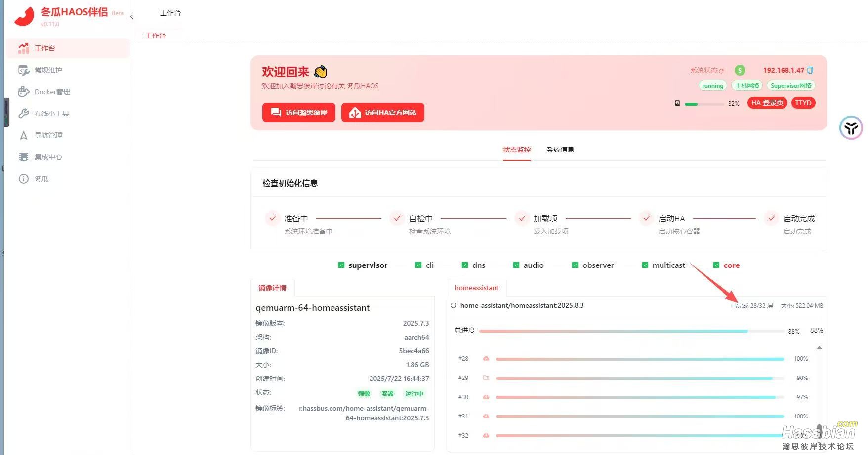Click the 访问HA官方网站 button

(383, 113)
